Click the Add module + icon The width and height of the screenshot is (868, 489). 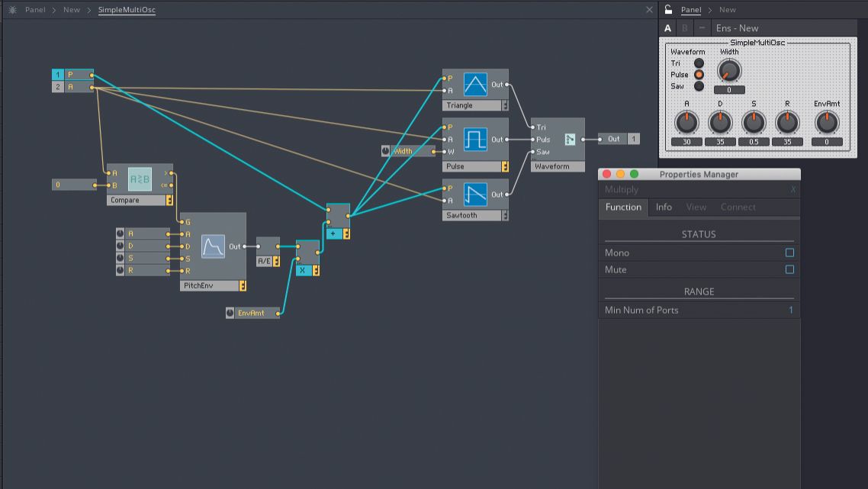pyautogui.click(x=334, y=233)
